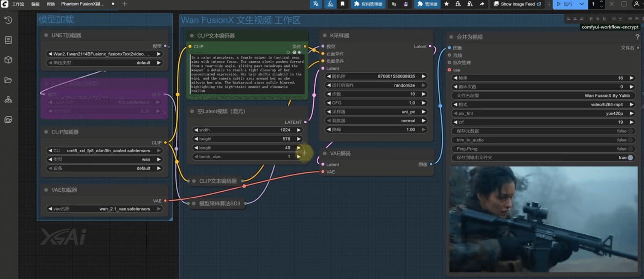
Task: Click the positive prompt text box
Action: click(x=247, y=74)
